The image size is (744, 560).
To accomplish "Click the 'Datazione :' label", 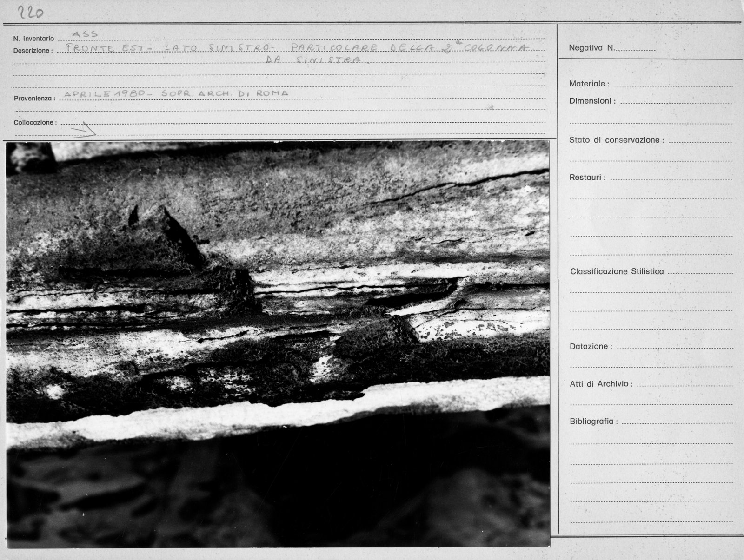I will pos(591,347).
